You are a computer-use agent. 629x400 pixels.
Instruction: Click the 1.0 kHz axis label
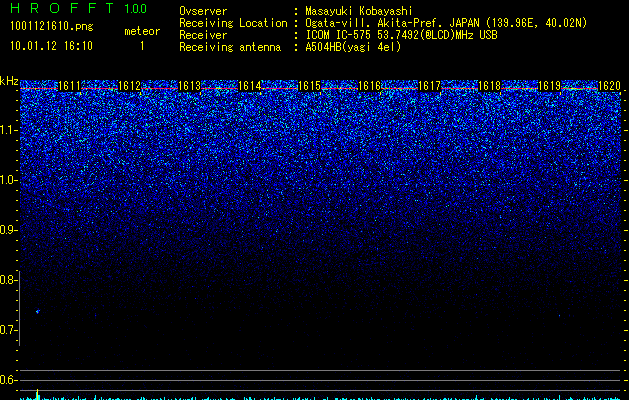pos(7,180)
